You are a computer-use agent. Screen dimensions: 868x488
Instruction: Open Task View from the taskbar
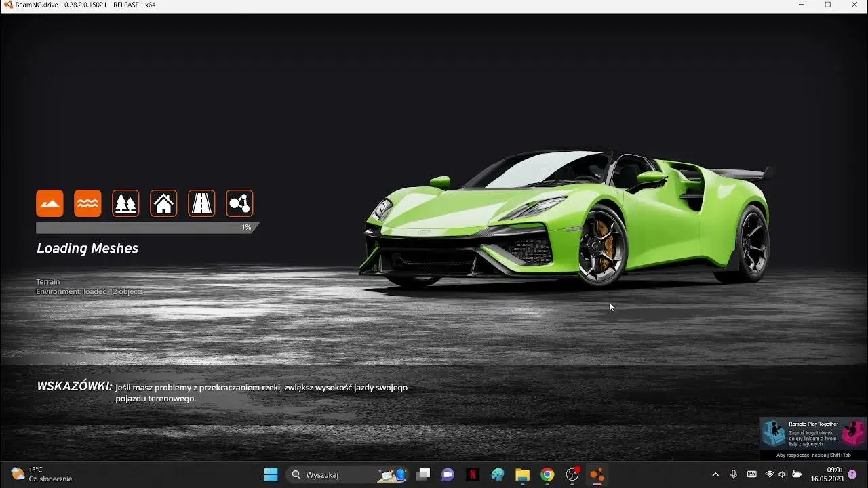pyautogui.click(x=423, y=474)
